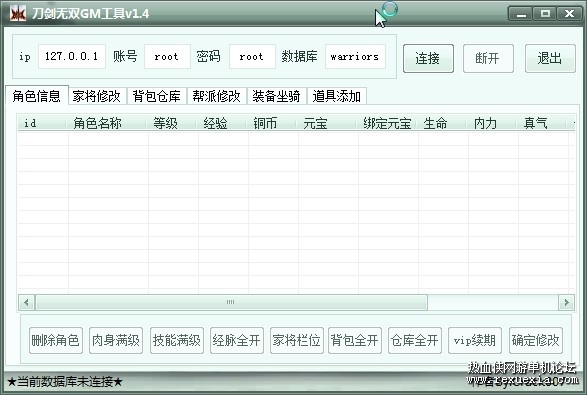The width and height of the screenshot is (587, 395).
Task: Click the 铜币 column header
Action: [273, 123]
